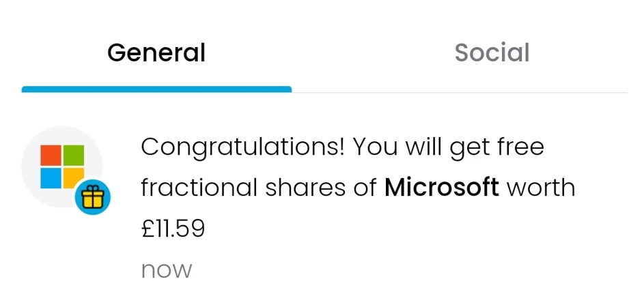644x292 pixels.
Task: Click the green square in Microsoft logo
Action: [74, 155]
